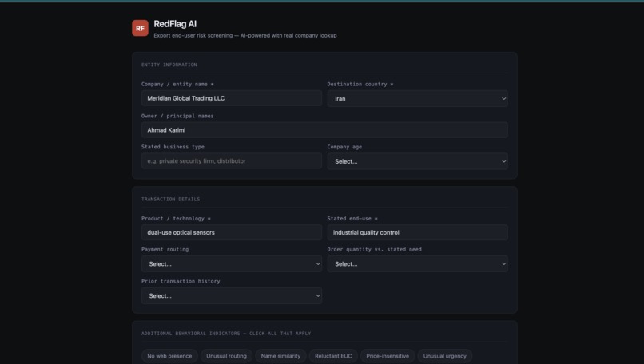Click the RF RedFlag AI logo icon

pyautogui.click(x=140, y=28)
